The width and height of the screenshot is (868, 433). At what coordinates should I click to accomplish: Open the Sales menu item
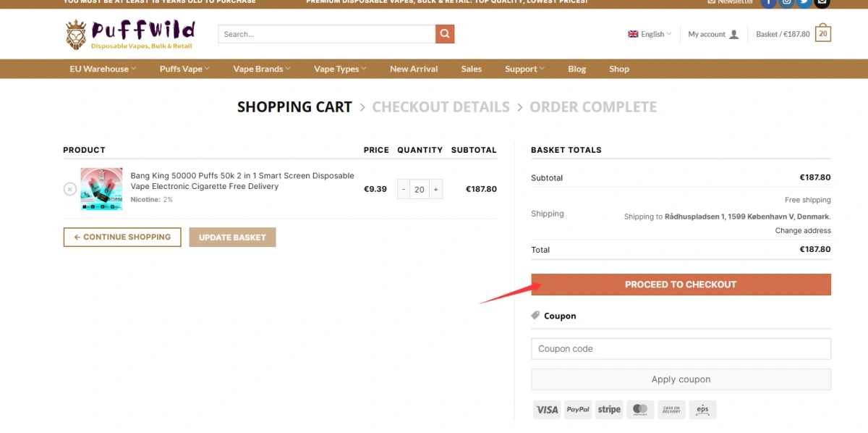[x=472, y=69]
